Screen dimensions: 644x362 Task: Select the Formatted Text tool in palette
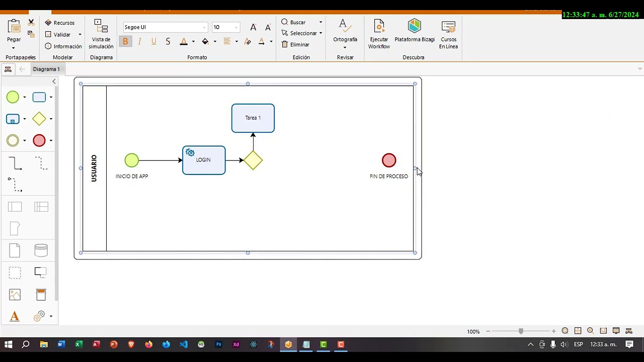tap(15, 316)
